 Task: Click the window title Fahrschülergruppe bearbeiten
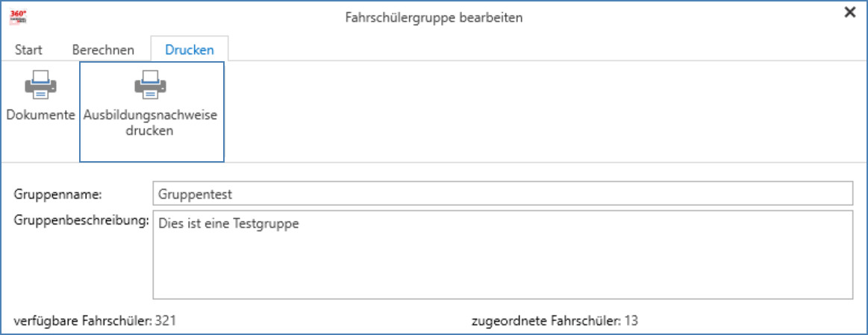pos(434,18)
